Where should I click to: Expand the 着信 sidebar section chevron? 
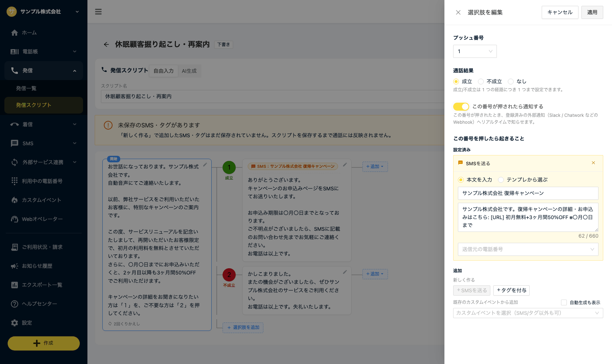click(75, 124)
